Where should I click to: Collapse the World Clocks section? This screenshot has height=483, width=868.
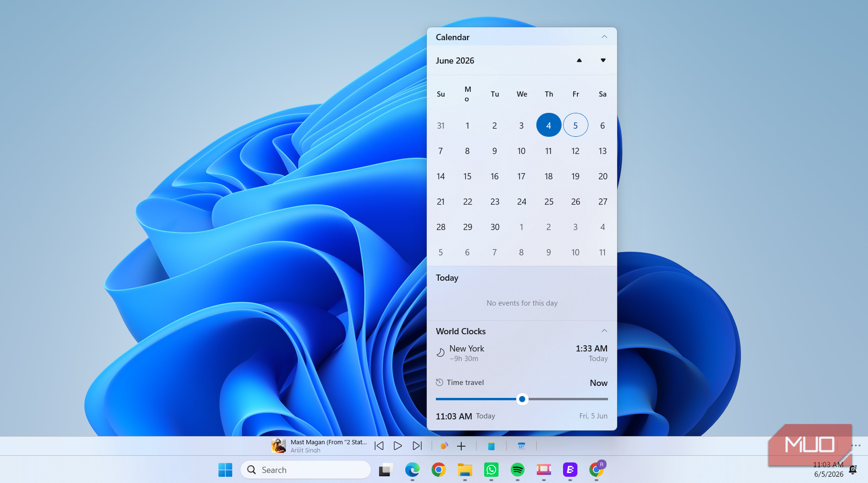[x=604, y=331]
